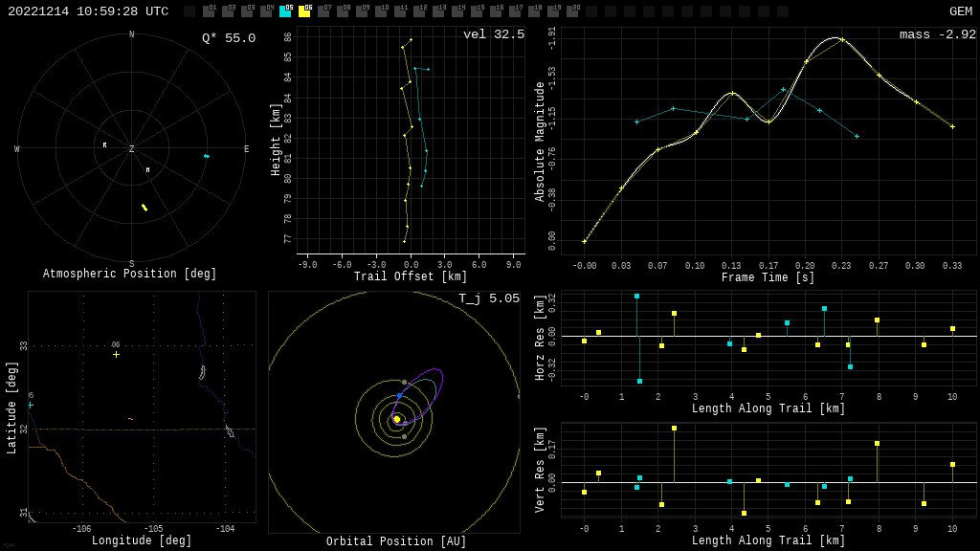Click the yellow station 06 indicator box
This screenshot has width=980, height=551.
[304, 11]
